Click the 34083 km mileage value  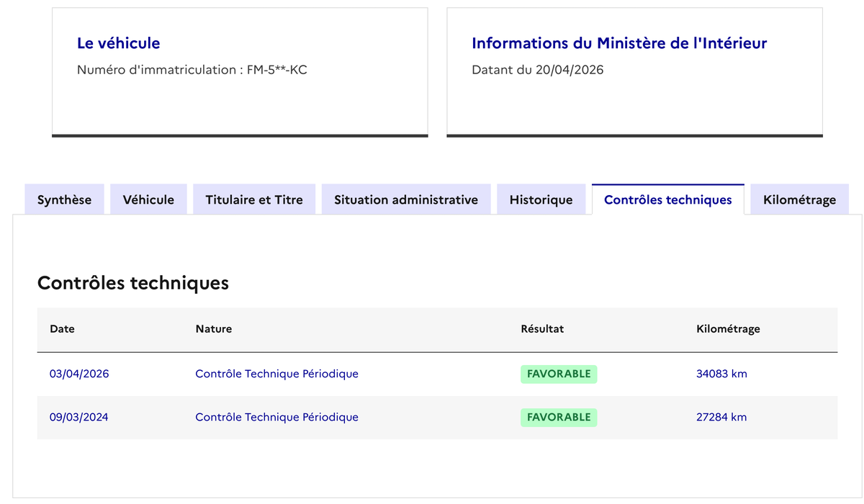point(721,374)
